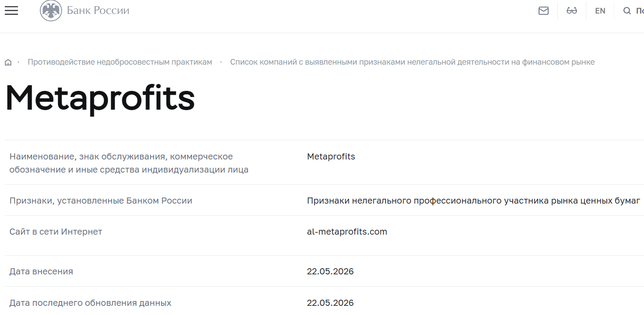Click the "Наименование, знак обслуживания" row label

129,163
